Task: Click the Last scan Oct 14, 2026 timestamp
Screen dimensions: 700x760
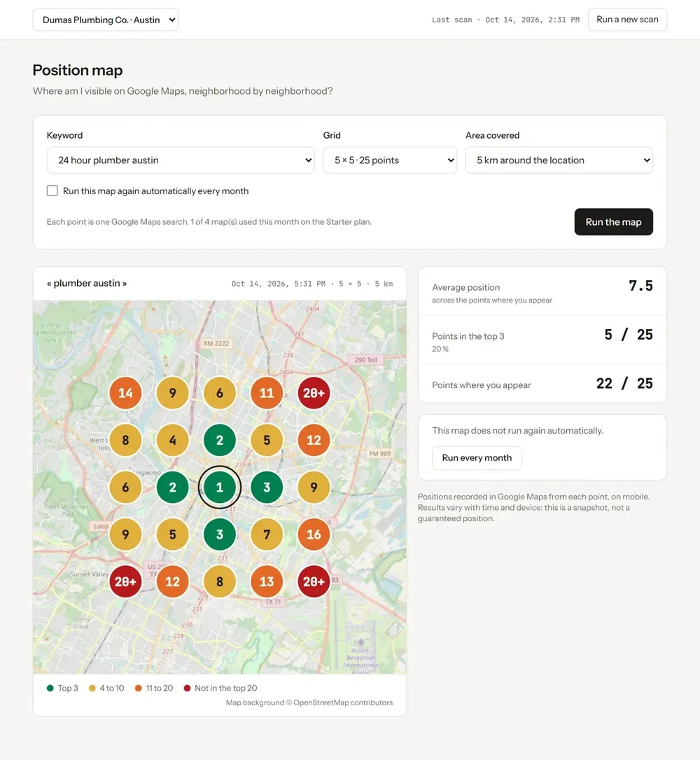Action: [505, 20]
